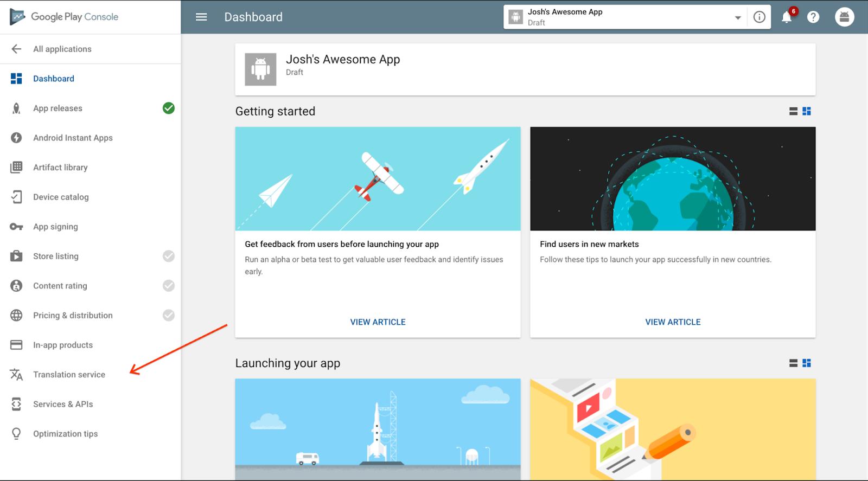Click Content rating grey checkmark status
The height and width of the screenshot is (481, 868).
coord(169,286)
